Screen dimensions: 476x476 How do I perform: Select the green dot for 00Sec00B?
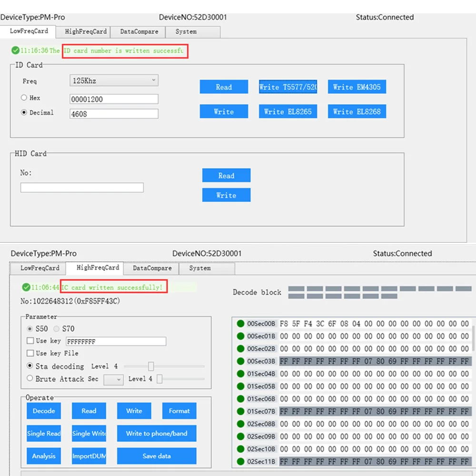click(x=240, y=324)
